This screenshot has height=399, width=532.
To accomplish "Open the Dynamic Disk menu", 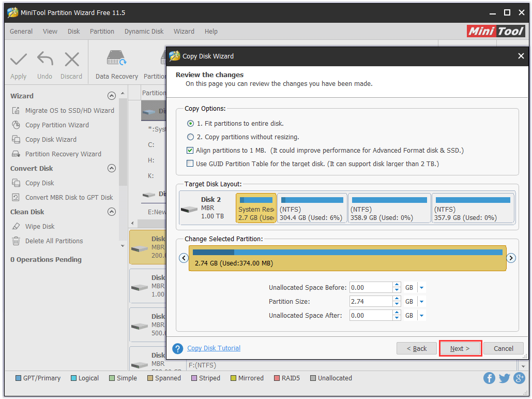I will (x=144, y=31).
